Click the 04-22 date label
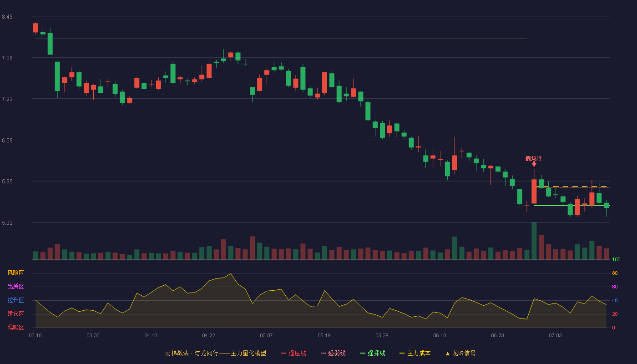 208,335
